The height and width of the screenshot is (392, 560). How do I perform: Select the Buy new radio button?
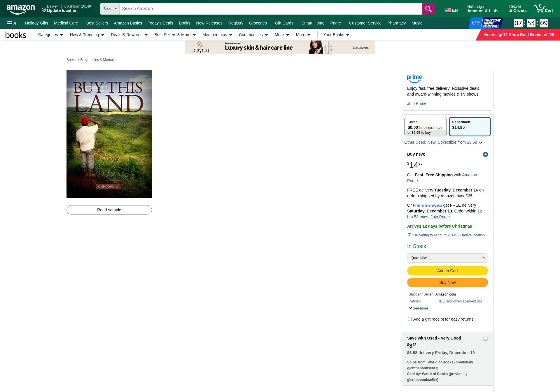tap(485, 154)
